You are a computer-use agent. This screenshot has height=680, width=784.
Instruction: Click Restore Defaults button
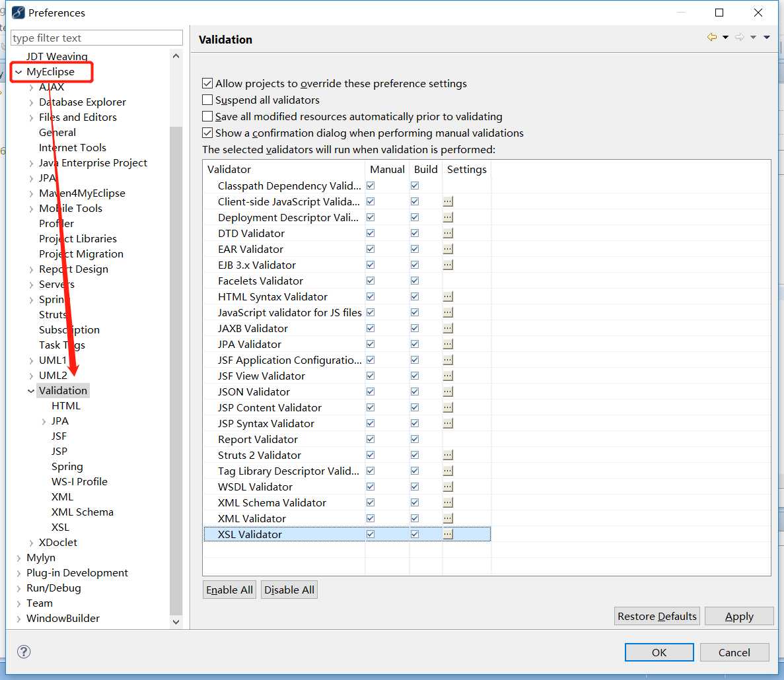pos(657,616)
